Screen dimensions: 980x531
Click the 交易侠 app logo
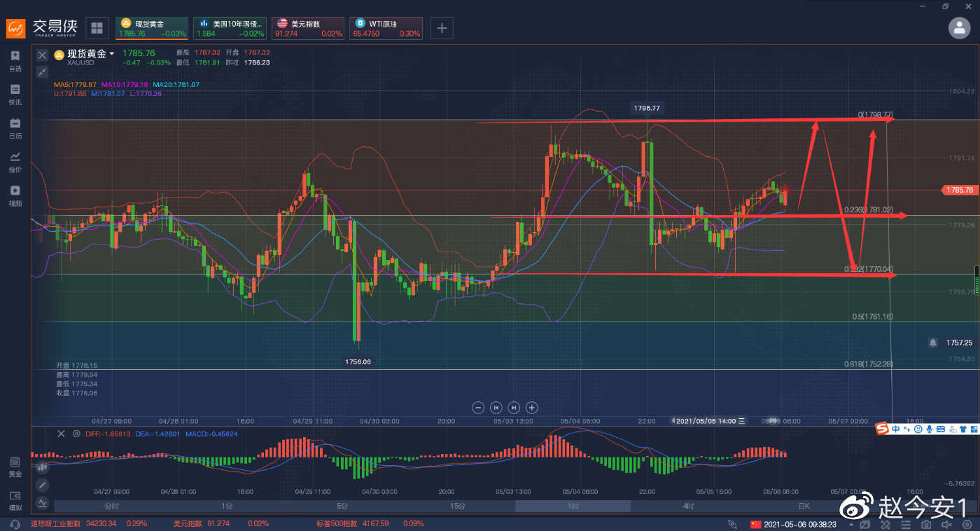point(43,28)
